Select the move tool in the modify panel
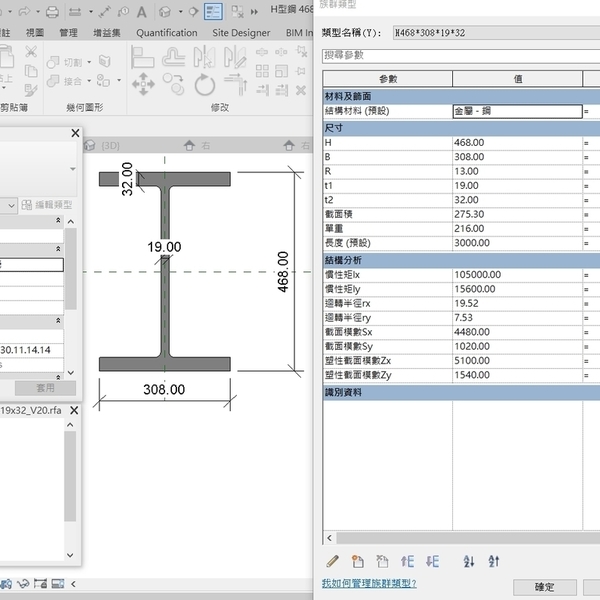The width and height of the screenshot is (600, 600). 143,83
